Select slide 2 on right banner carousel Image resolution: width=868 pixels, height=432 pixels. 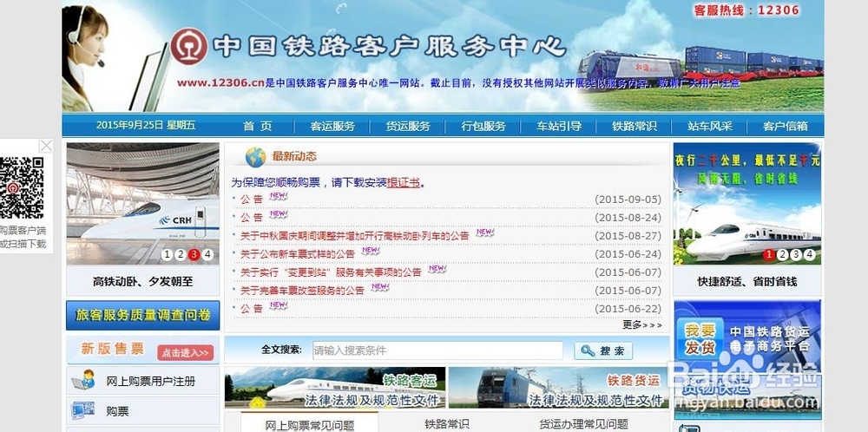[782, 254]
